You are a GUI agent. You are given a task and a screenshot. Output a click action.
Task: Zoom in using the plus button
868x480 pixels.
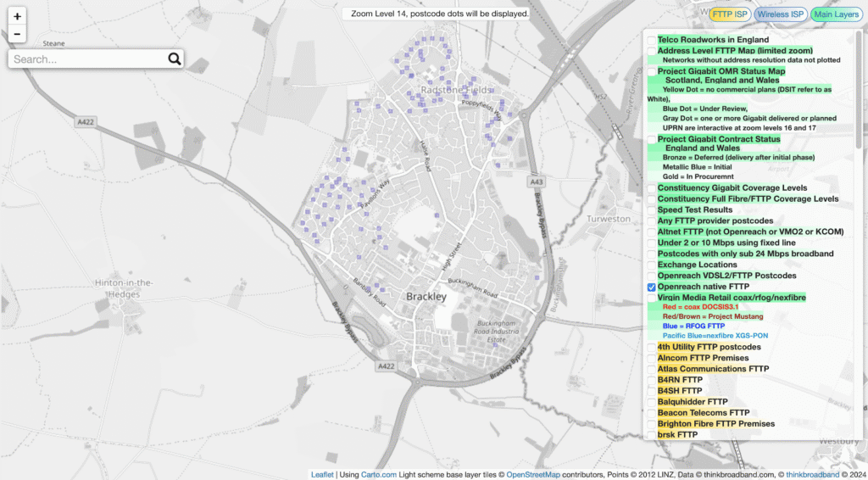click(18, 16)
